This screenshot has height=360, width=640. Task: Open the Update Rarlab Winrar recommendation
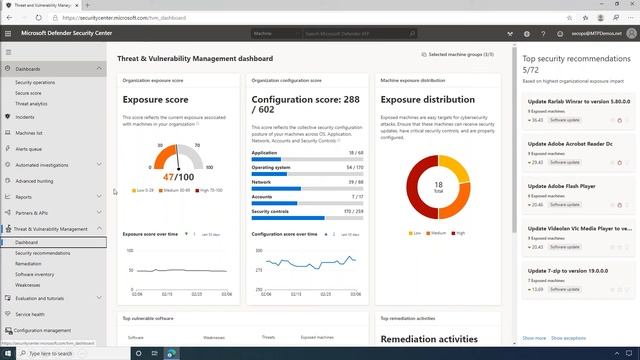[579, 101]
